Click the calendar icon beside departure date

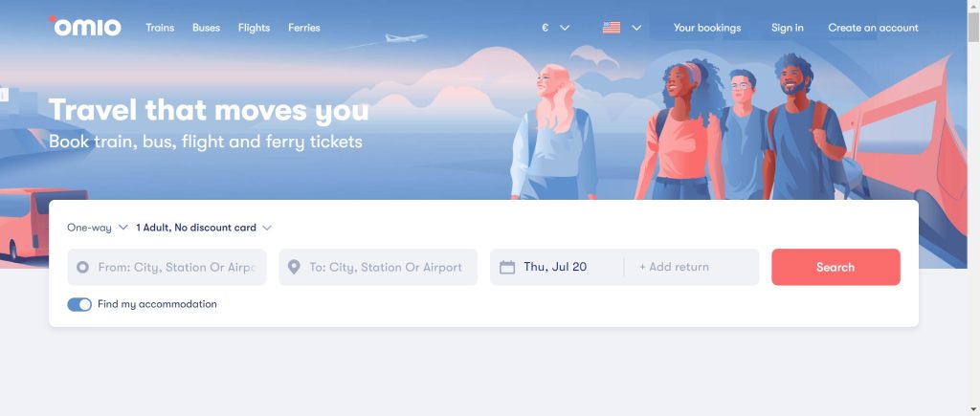pos(507,268)
